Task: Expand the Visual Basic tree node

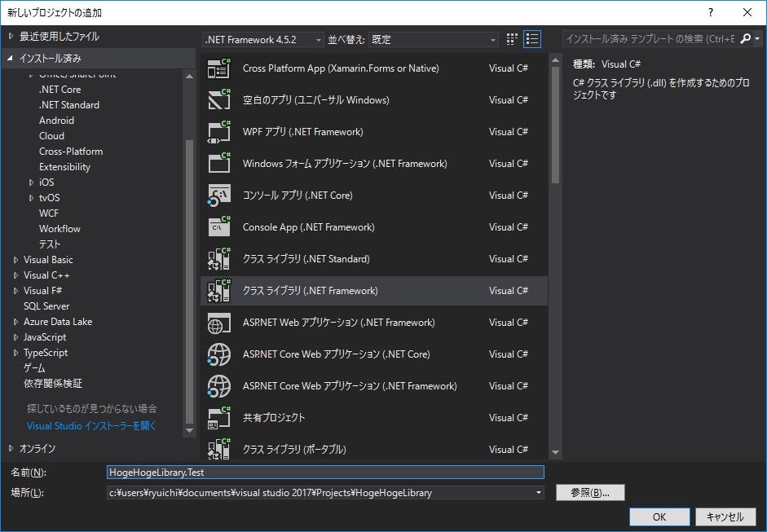Action: [15, 260]
